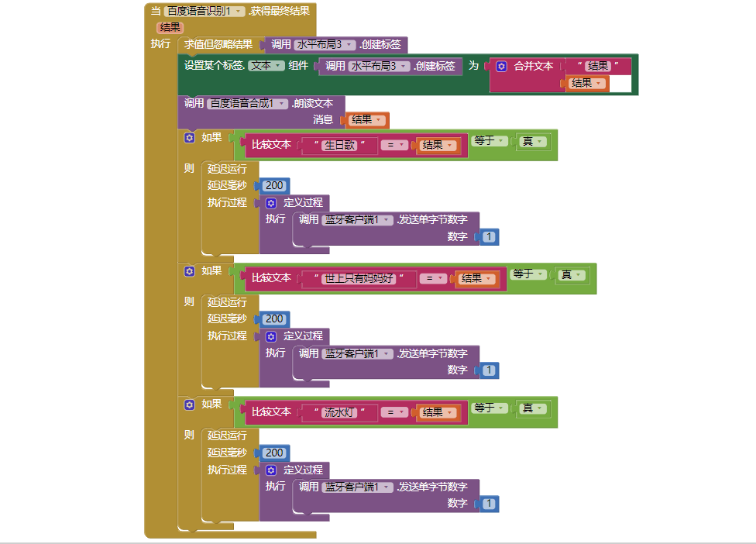Open the 结果 dropdown beside 消息

[x=366, y=119]
